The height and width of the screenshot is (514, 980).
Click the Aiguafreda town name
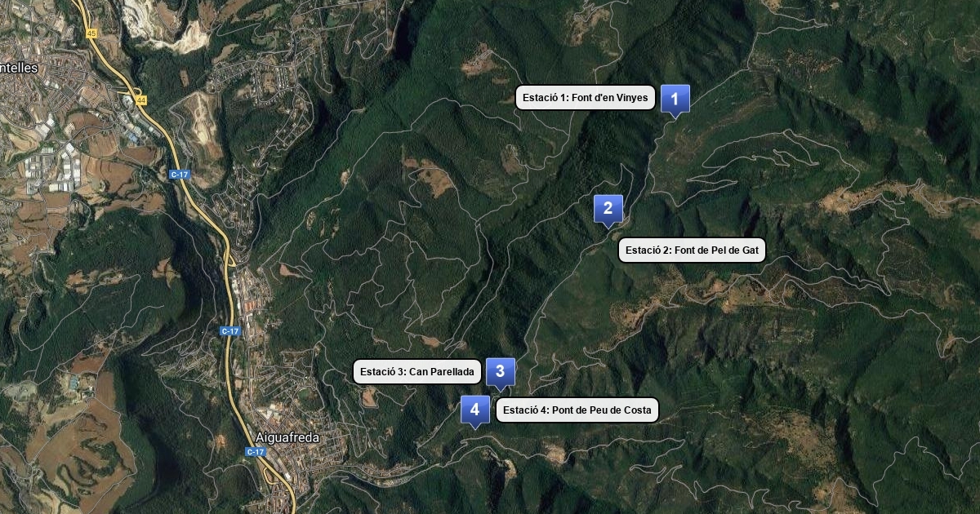coord(287,437)
